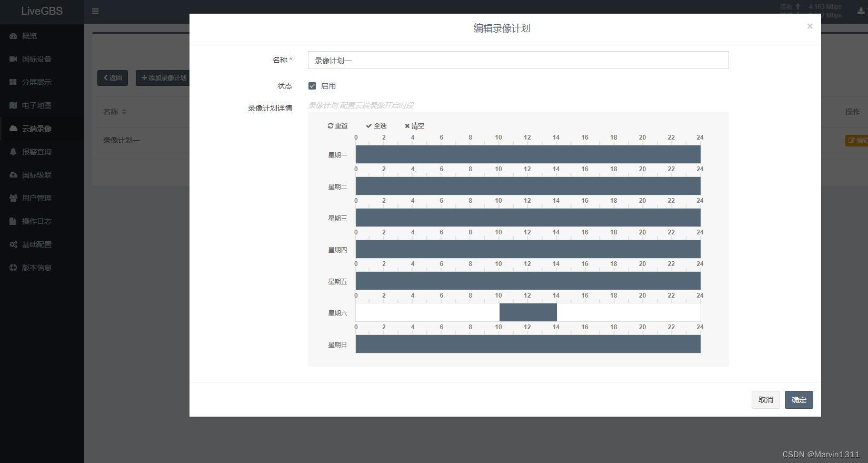Click the 添加录像计划 button
868x463 pixels.
coord(164,78)
